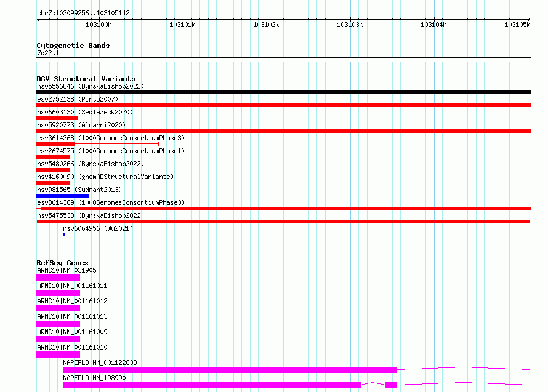Click the red bar for esv3614368
This screenshot has width=548, height=392.
pyautogui.click(x=55, y=144)
